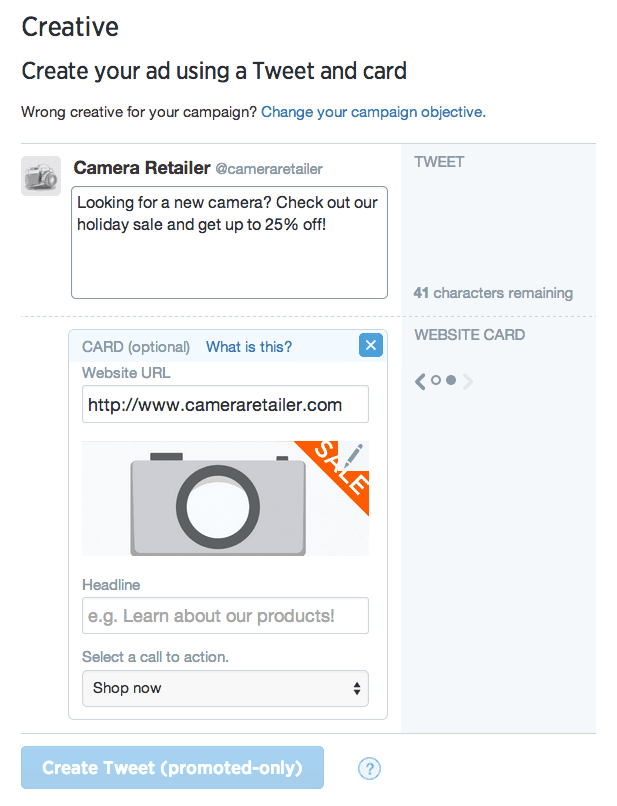
Task: Remove the card with the X button
Action: (370, 345)
